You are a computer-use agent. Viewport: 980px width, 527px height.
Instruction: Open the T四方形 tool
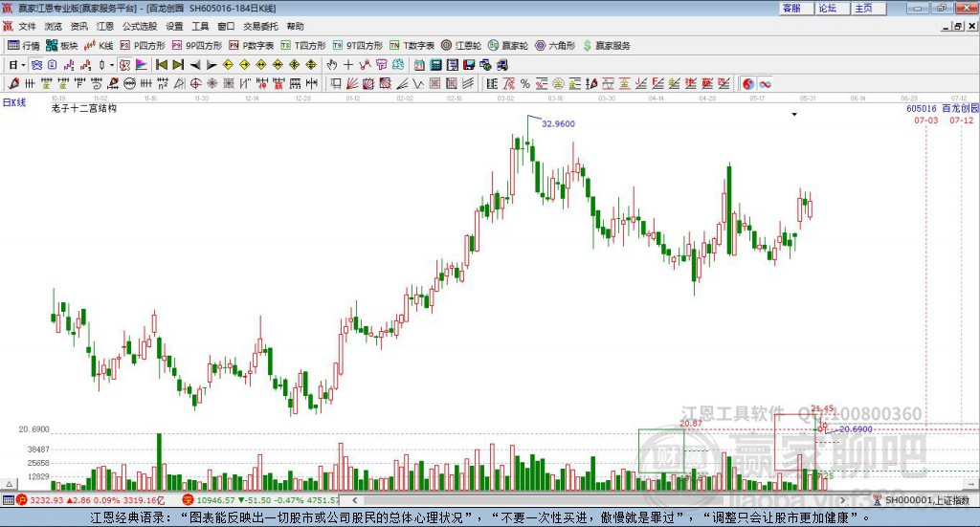[x=303, y=46]
